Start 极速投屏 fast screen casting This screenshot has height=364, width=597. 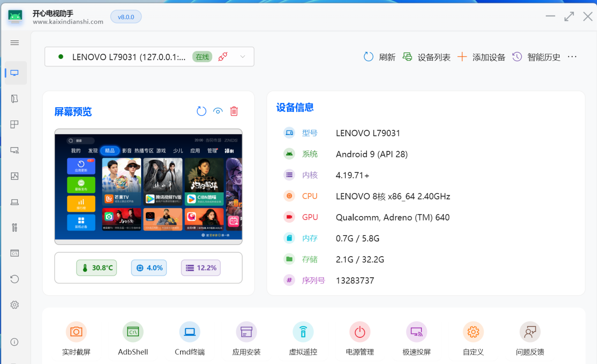point(417,338)
